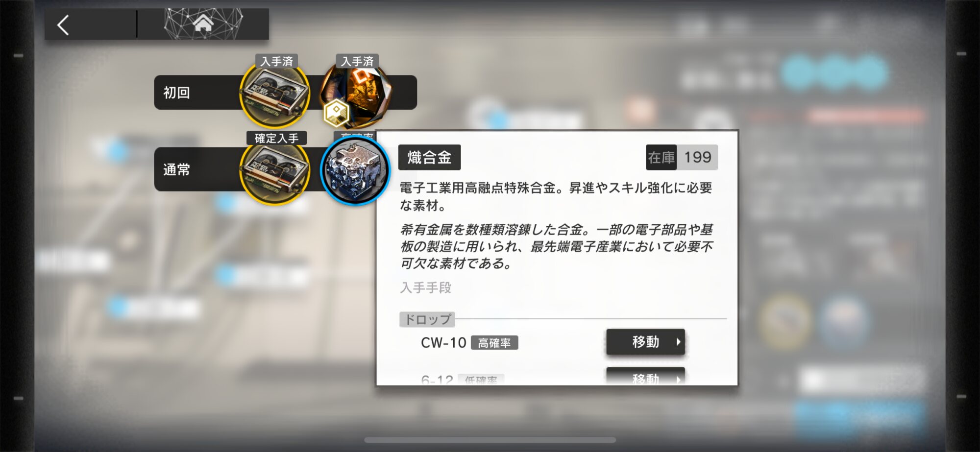This screenshot has height=452, width=980.
Task: Click the arrow on CW-10 移動 button
Action: [x=678, y=342]
